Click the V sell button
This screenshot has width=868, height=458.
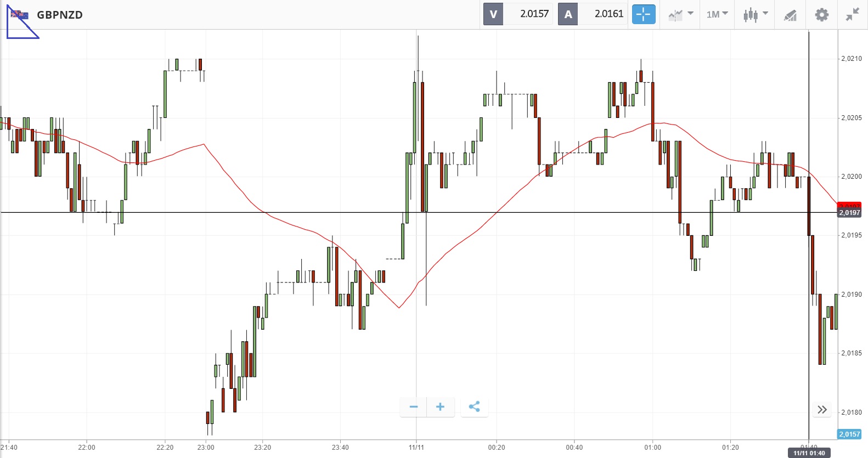point(493,14)
